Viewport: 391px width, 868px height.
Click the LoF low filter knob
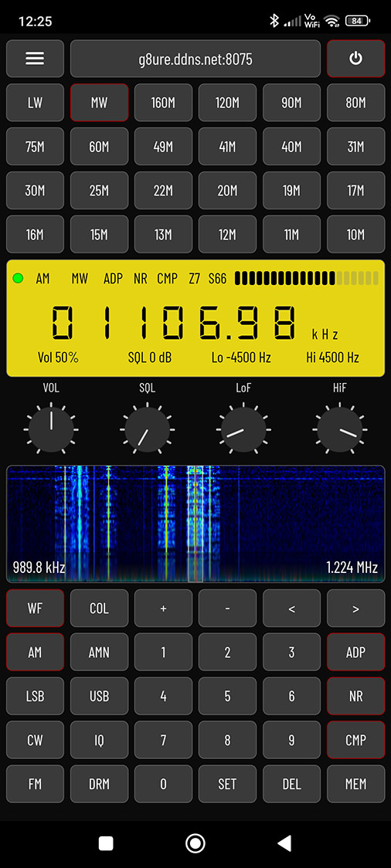click(243, 429)
